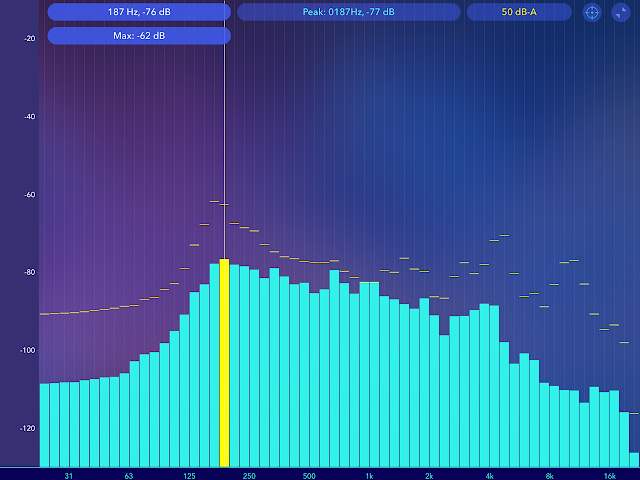Click the 125 frequency axis label
This screenshot has height=480, width=640.
[x=189, y=476]
